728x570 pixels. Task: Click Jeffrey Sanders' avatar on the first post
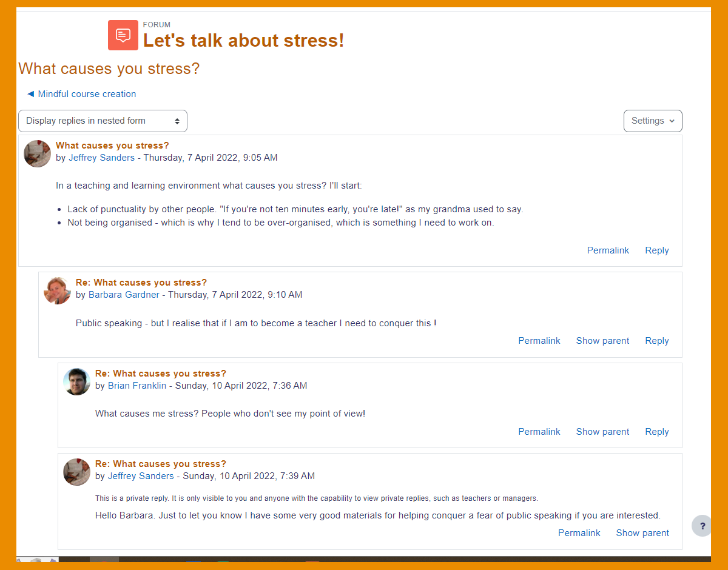[37, 153]
